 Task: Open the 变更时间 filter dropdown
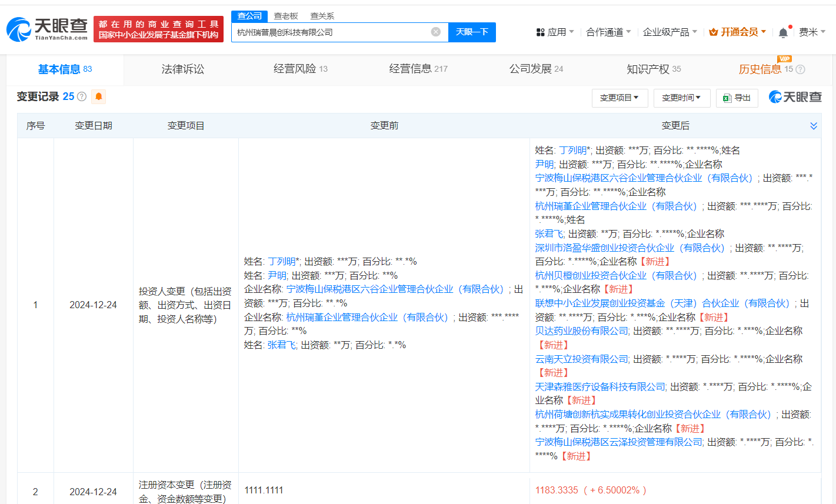[x=682, y=98]
